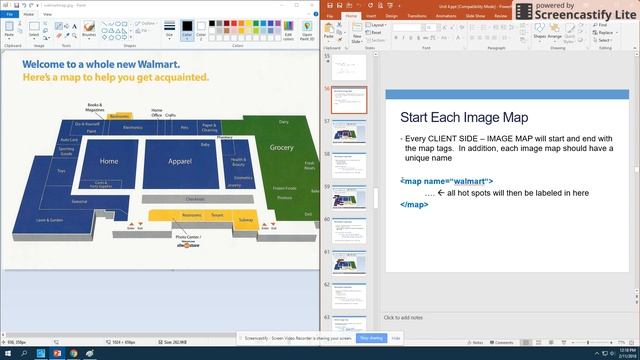Open the Slide Show tab in PowerPoint
Screen dimensions: 640x360
[x=475, y=16]
